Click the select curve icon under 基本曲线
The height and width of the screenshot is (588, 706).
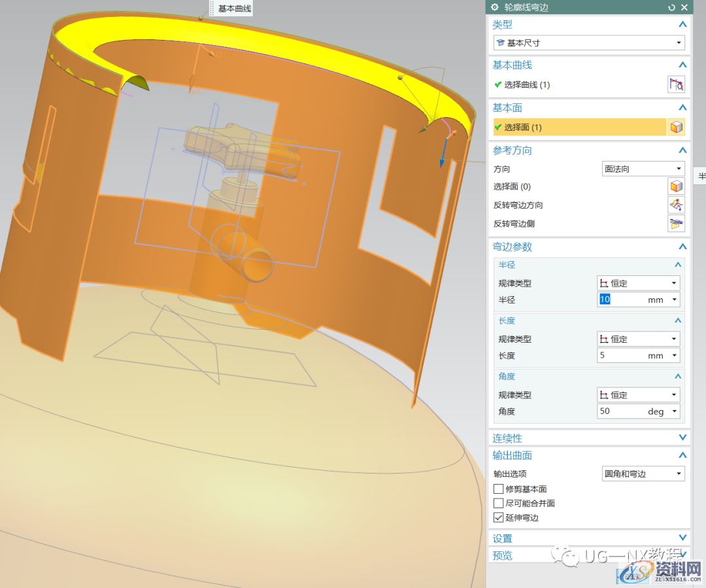(676, 84)
